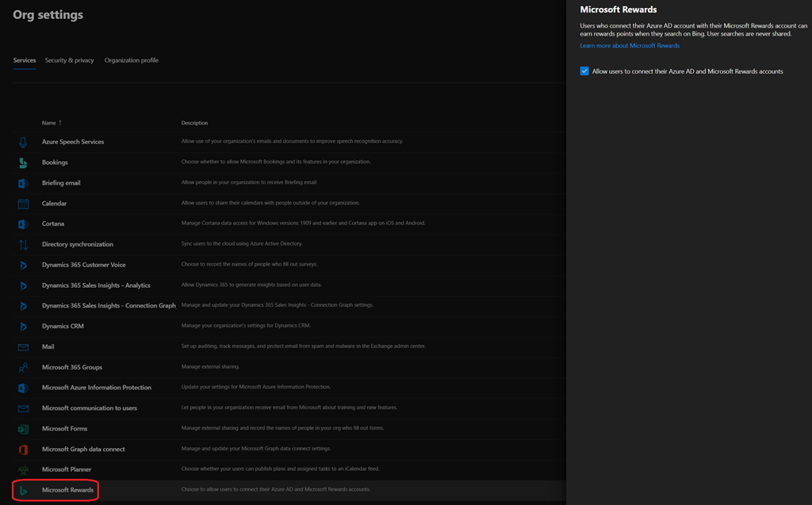Click the Briefing email Outlook icon
The height and width of the screenshot is (505, 812).
point(23,183)
